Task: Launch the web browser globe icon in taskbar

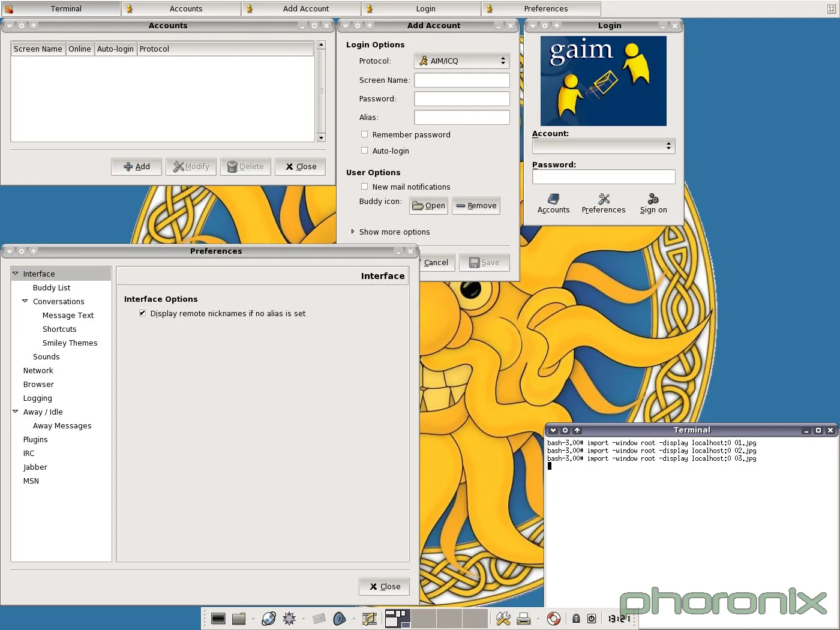Action: point(269,618)
